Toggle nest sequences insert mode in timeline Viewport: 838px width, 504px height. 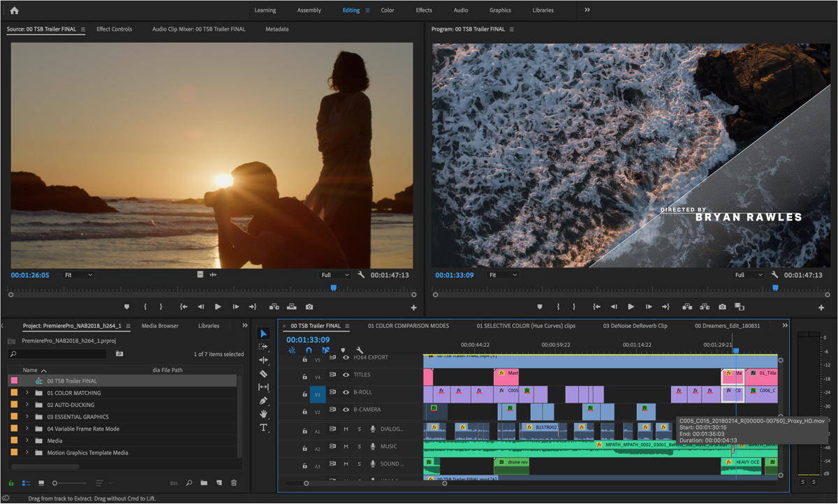coord(292,350)
